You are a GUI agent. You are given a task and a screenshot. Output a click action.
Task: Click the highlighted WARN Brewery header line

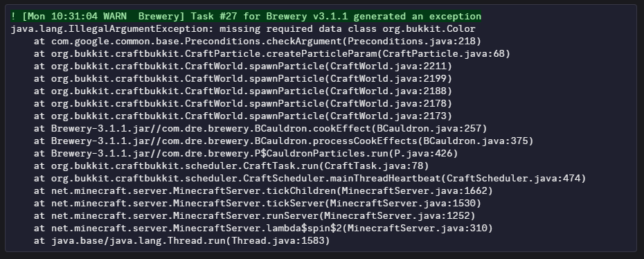[246, 17]
